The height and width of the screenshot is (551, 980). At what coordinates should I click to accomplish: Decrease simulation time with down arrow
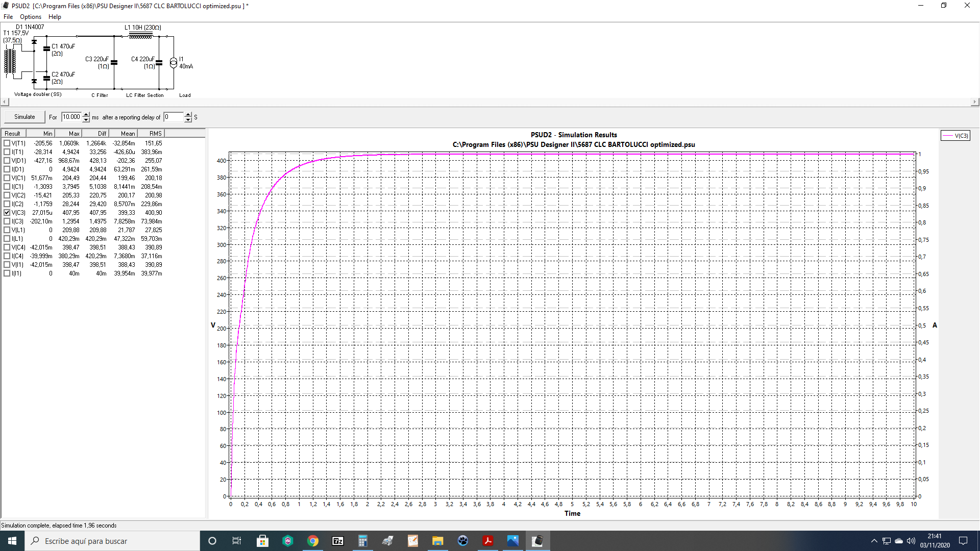pos(86,120)
